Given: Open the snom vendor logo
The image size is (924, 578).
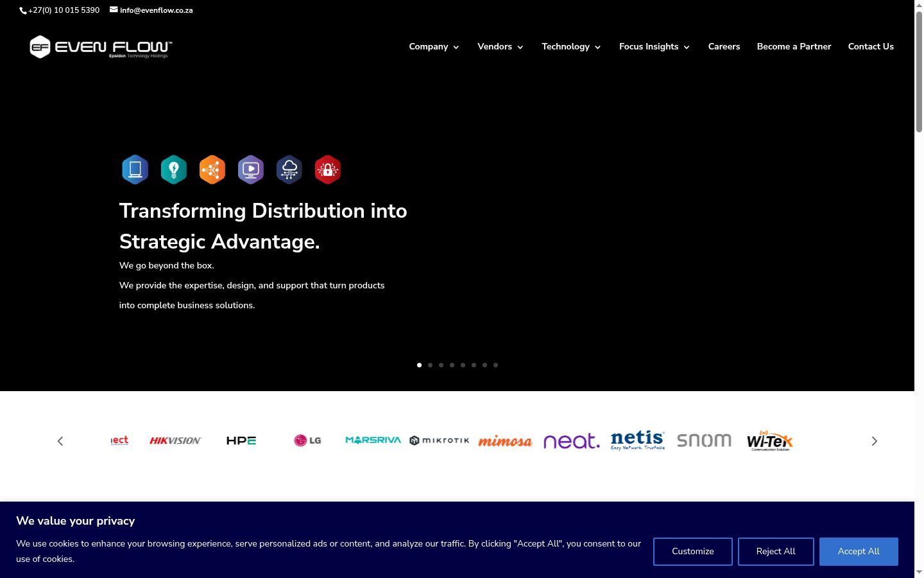Looking at the screenshot, I should pos(704,441).
